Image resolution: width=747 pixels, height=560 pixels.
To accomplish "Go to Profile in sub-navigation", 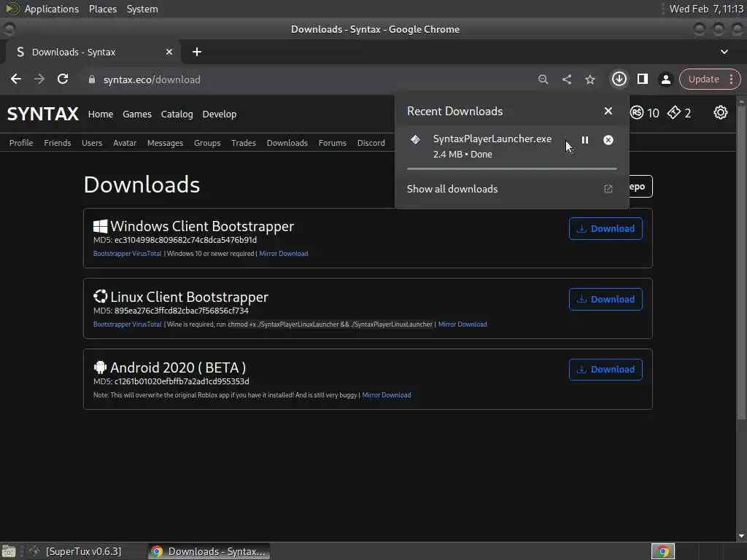I will pyautogui.click(x=21, y=143).
